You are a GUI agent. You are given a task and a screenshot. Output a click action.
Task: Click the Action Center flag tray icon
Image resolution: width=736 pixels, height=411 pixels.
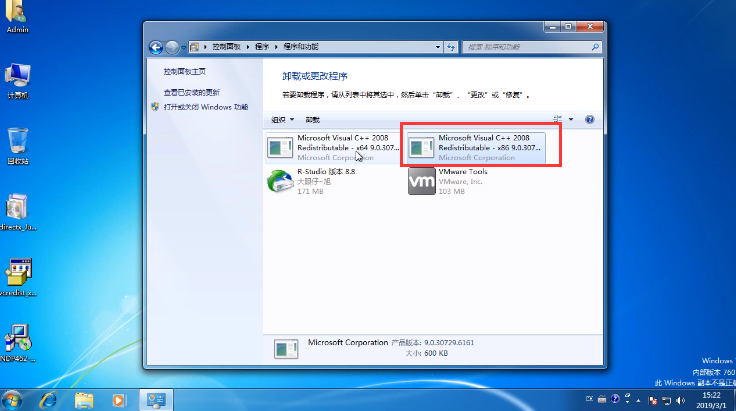652,400
